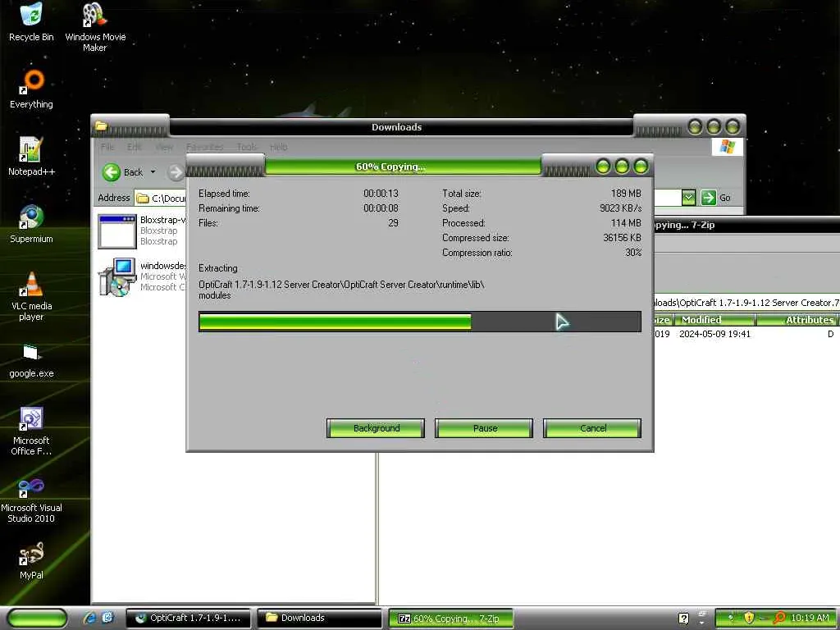This screenshot has height=630, width=840.
Task: Select the windowsdesktop installer file icon
Action: tap(116, 277)
